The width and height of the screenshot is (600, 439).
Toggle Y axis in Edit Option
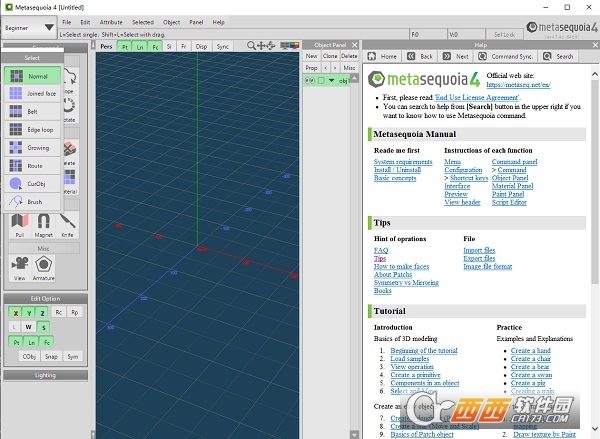[x=29, y=313]
